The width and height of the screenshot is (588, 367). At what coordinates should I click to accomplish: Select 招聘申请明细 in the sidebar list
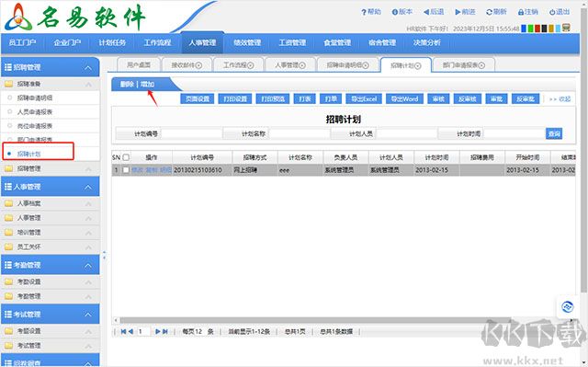(x=35, y=97)
